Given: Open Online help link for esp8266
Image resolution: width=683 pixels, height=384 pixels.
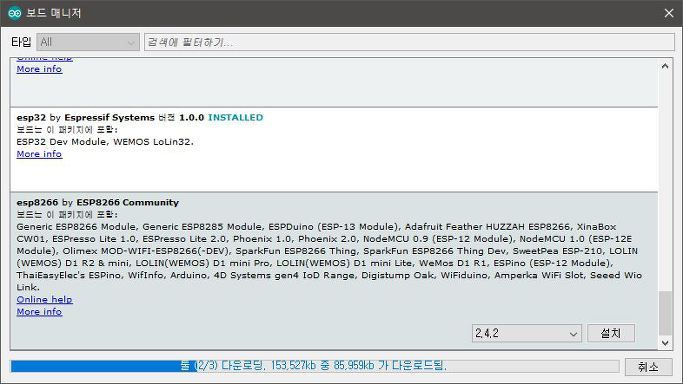Looking at the screenshot, I should (x=44, y=300).
